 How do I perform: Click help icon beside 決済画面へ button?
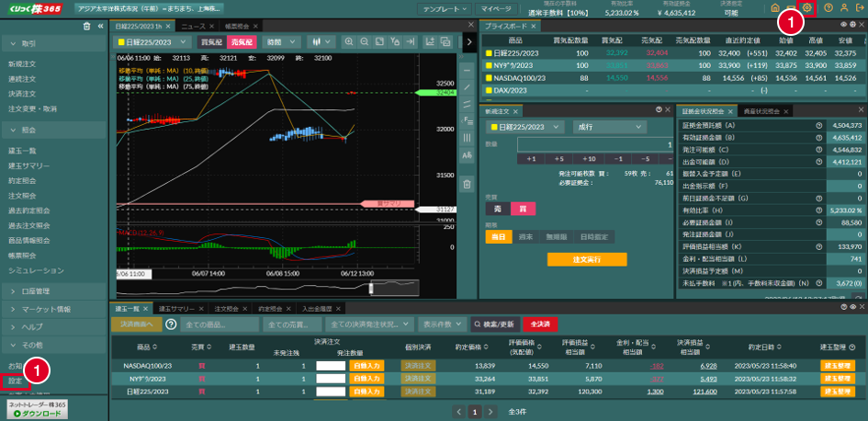171,324
